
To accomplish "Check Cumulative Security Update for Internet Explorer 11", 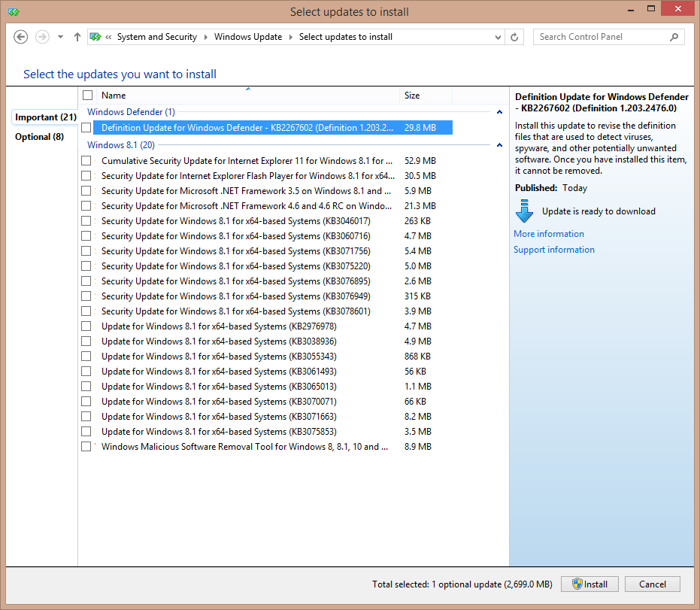I will tap(86, 161).
